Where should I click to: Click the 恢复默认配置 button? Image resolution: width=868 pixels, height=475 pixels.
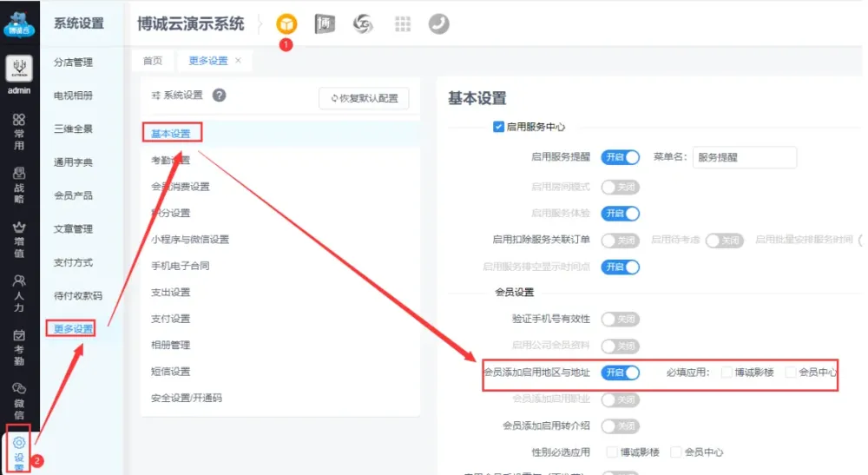click(364, 98)
